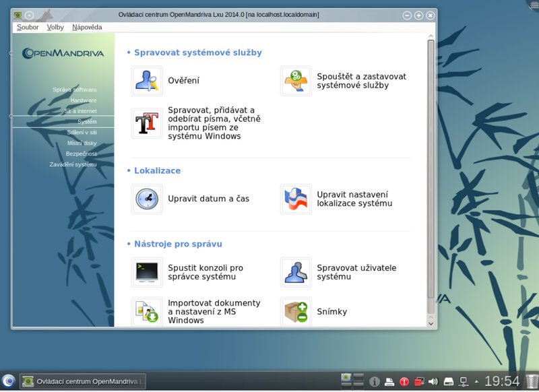The image size is (539, 392).
Task: Click the Nástroje pro správu heading
Action: pos(178,244)
